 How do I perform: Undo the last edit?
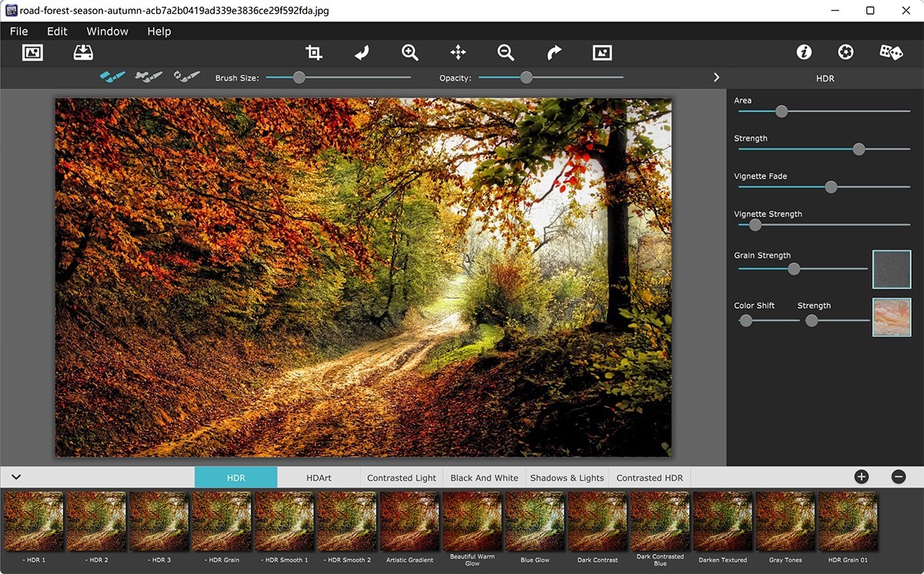pyautogui.click(x=360, y=52)
